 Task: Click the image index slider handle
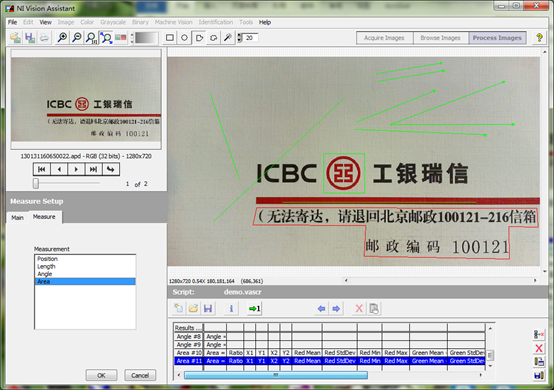click(36, 183)
